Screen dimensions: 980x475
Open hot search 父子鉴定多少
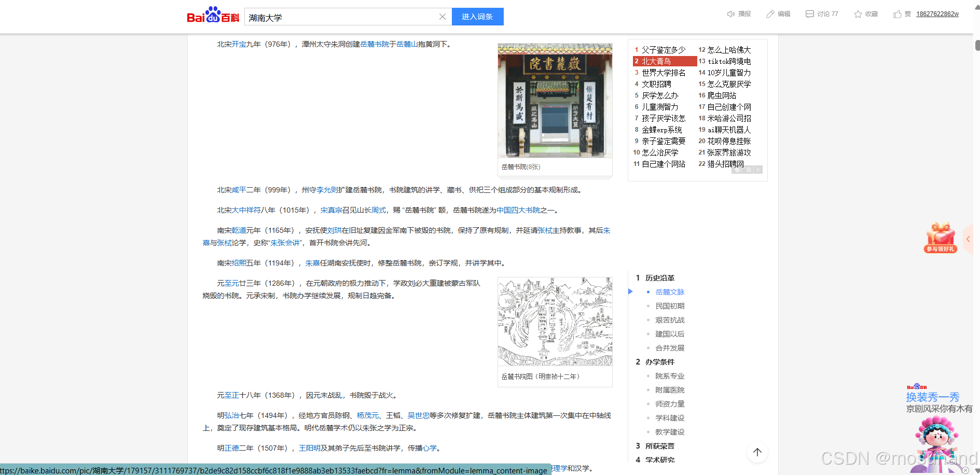(664, 50)
